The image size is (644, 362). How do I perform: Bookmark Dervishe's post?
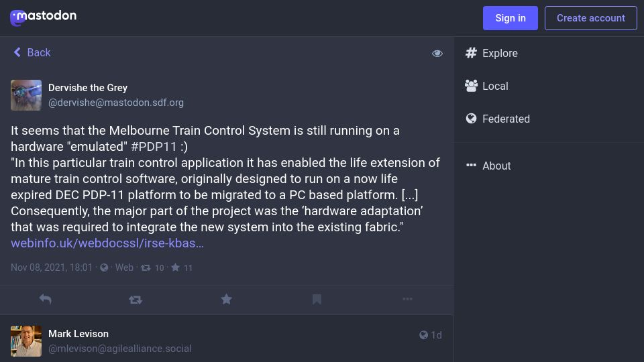point(317,299)
